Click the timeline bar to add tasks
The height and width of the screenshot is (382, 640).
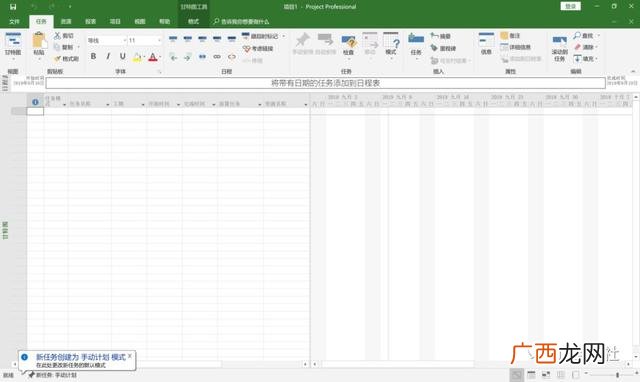click(325, 83)
